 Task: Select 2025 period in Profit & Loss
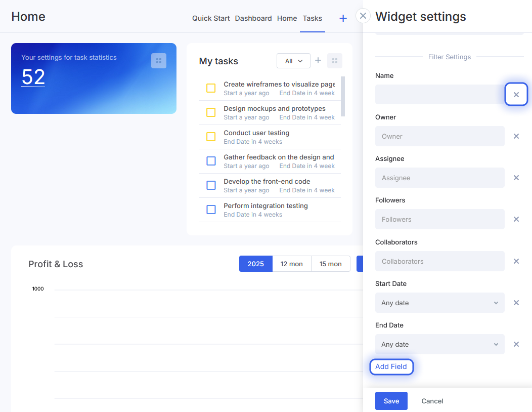tap(255, 264)
